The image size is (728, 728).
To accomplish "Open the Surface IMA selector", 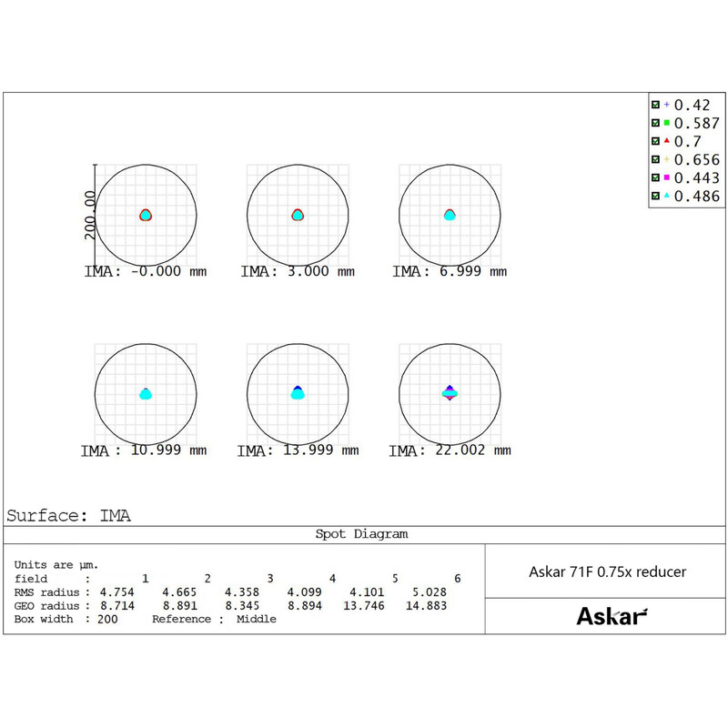I will coord(68,515).
